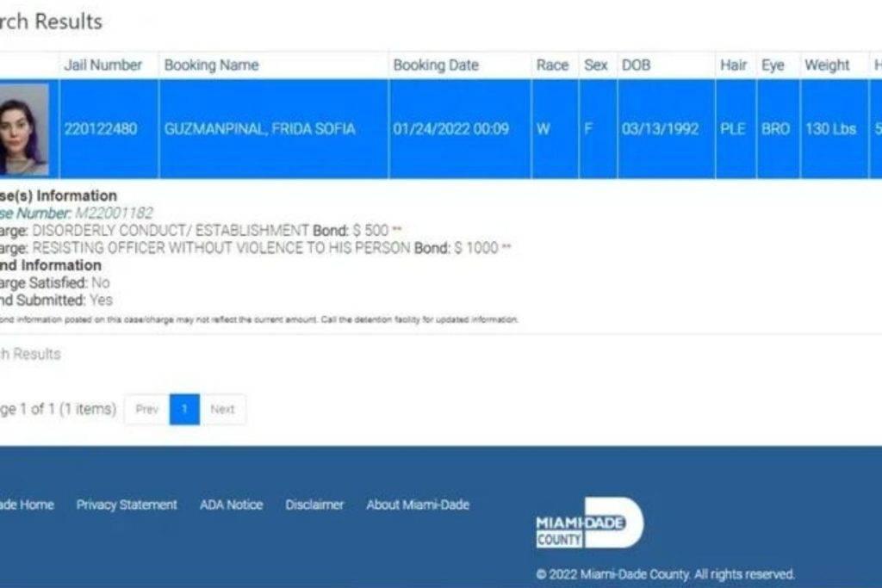Go to the previous results page with Prev
The width and height of the screenshot is (882, 588).
(147, 409)
